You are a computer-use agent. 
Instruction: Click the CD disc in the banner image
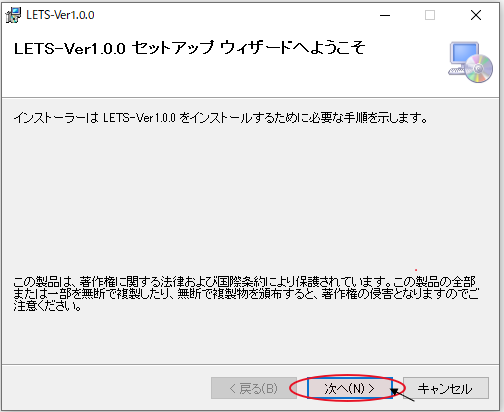tap(479, 69)
